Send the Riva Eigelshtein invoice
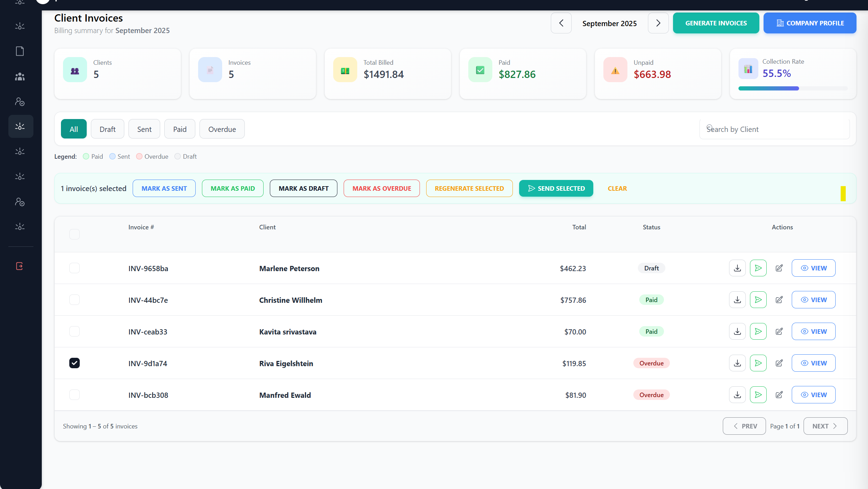Screen dimensions: 868x489 (758, 363)
